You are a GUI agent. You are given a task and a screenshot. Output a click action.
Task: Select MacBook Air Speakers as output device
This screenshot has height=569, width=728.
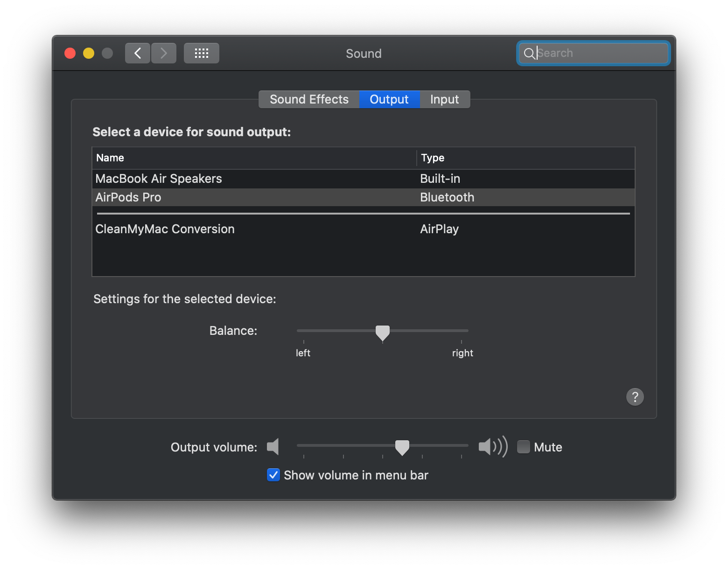click(x=158, y=179)
